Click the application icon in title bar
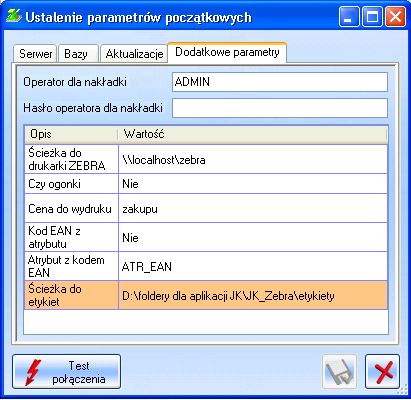411x400 pixels. 13,16
